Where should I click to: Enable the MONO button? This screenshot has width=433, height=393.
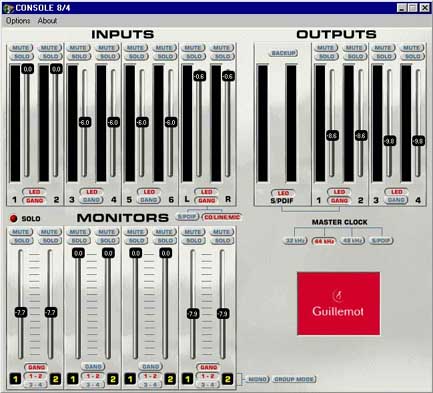coord(257,379)
